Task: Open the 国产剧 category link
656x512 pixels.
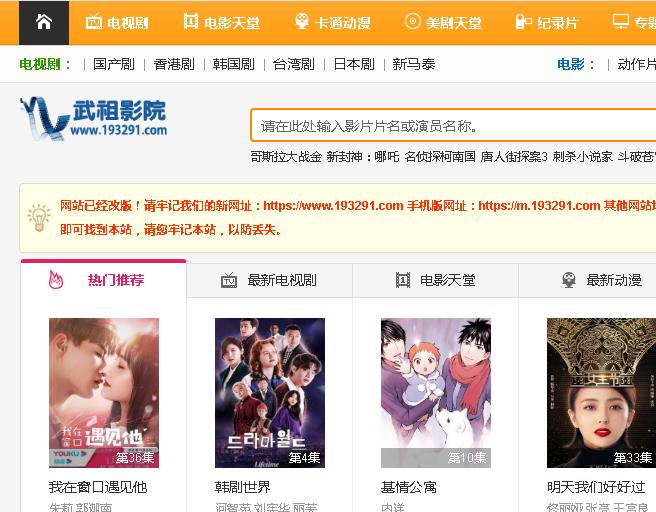Action: point(113,64)
